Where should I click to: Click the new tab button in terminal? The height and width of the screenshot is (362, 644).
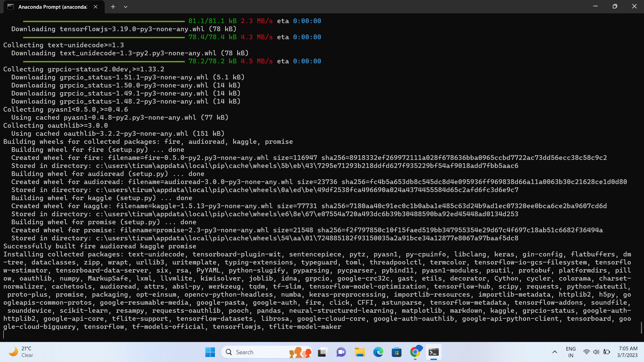(113, 7)
